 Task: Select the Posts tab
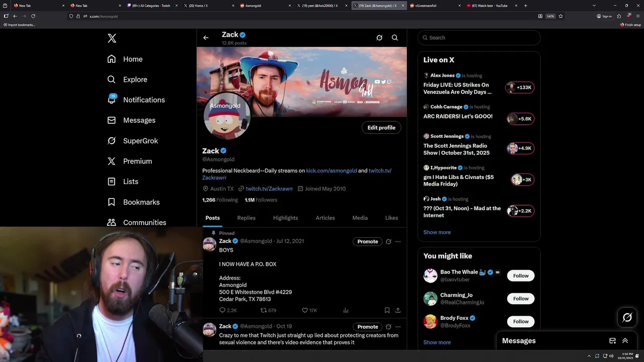click(212, 218)
